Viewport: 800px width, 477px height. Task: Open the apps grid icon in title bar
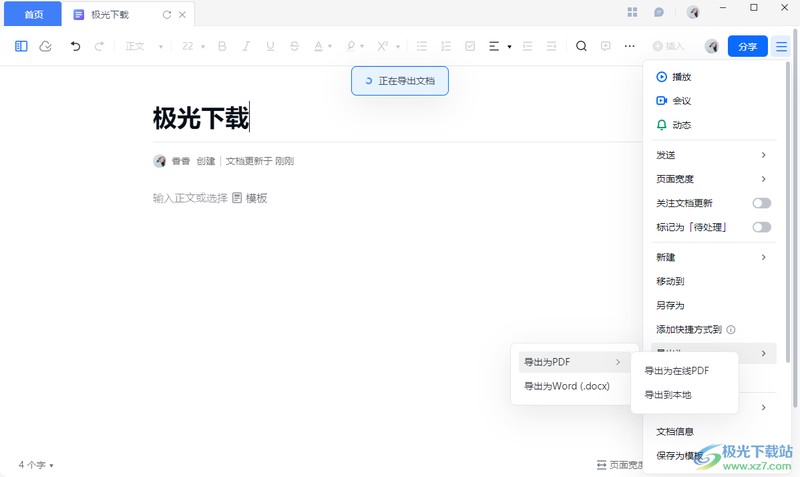point(632,12)
